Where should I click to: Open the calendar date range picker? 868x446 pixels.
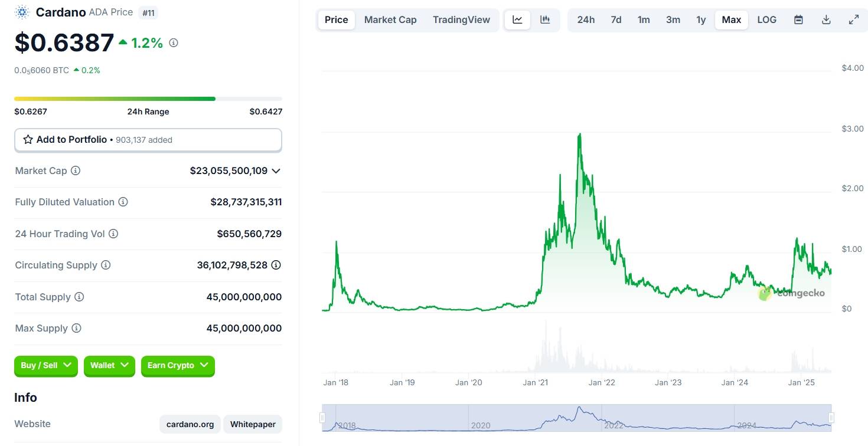[x=798, y=19]
